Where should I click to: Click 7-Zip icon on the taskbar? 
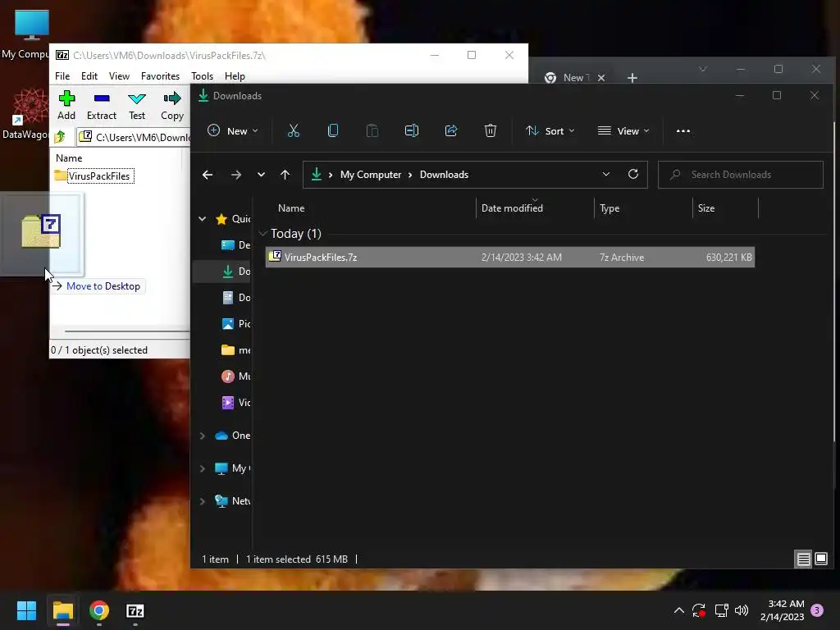pyautogui.click(x=135, y=610)
